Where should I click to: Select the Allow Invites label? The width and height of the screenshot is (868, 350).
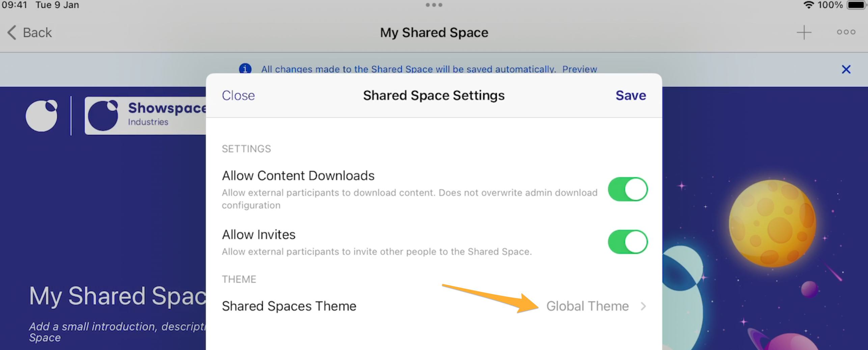259,235
